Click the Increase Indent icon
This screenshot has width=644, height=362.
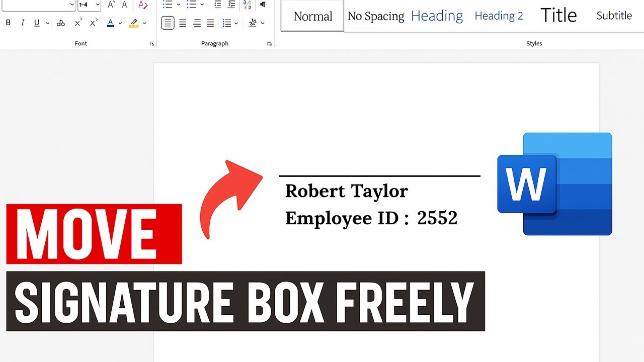coord(231,5)
